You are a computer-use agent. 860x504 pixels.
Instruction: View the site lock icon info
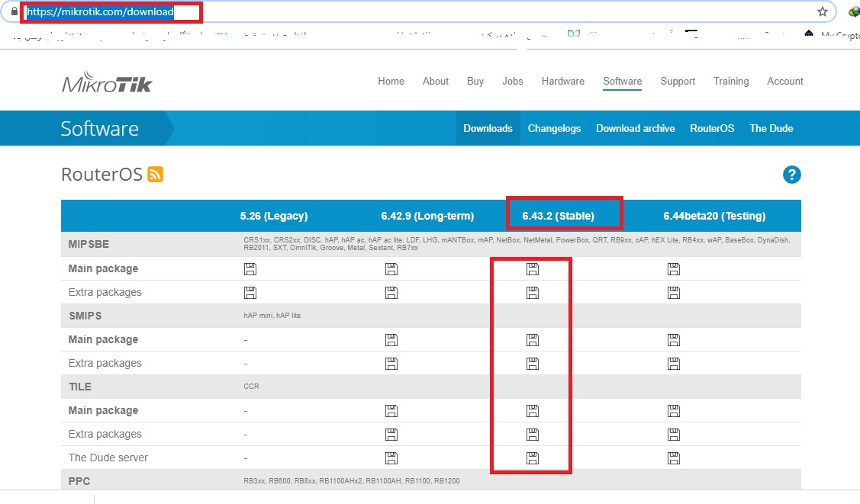coord(14,11)
